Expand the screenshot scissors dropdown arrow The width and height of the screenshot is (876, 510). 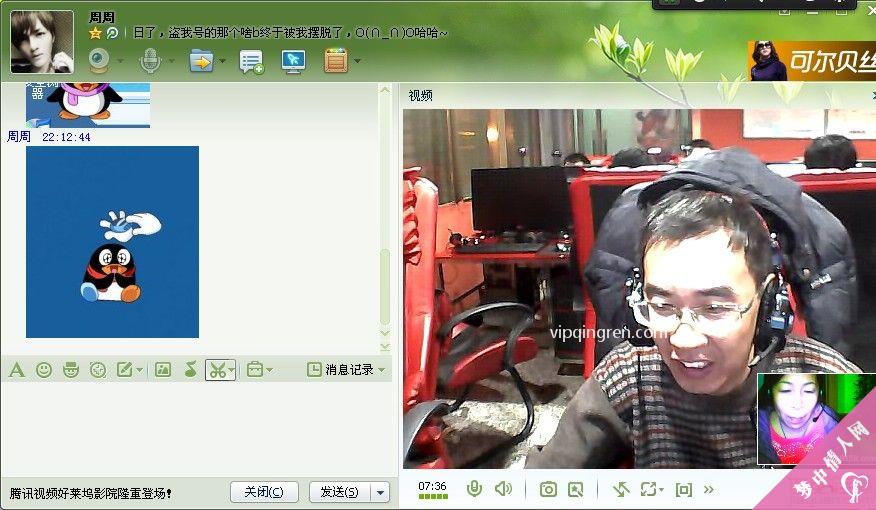[232, 370]
